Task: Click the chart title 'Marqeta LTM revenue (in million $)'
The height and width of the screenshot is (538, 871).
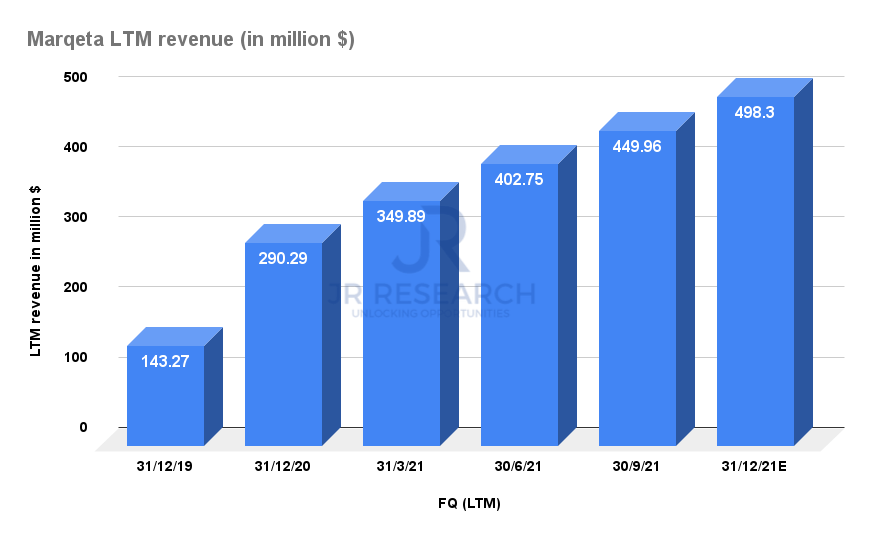Action: pos(191,39)
